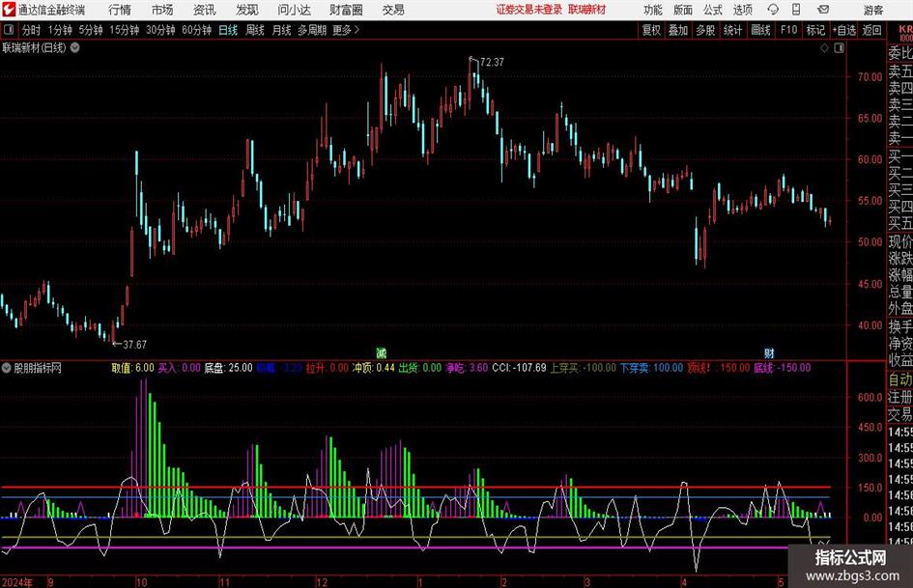Click the 净吃: 3.60 indicator value

pyautogui.click(x=467, y=368)
